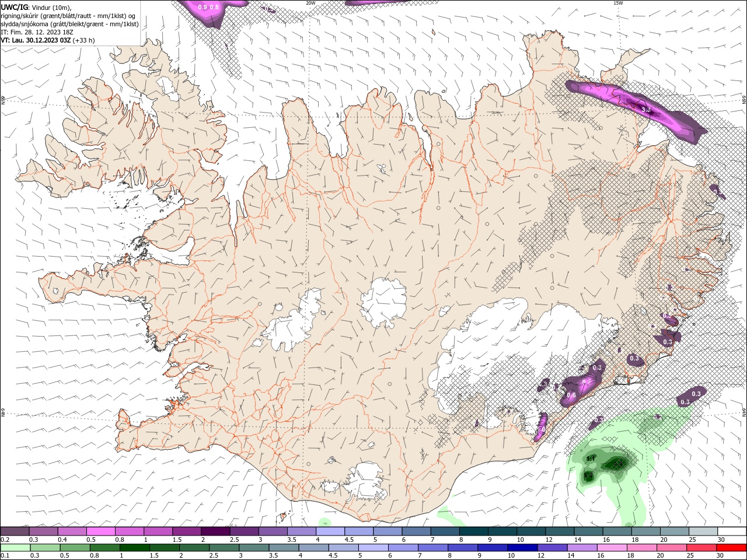This screenshot has width=747, height=560.
Task: Click the "20W" longitude label
Action: (x=310, y=3)
